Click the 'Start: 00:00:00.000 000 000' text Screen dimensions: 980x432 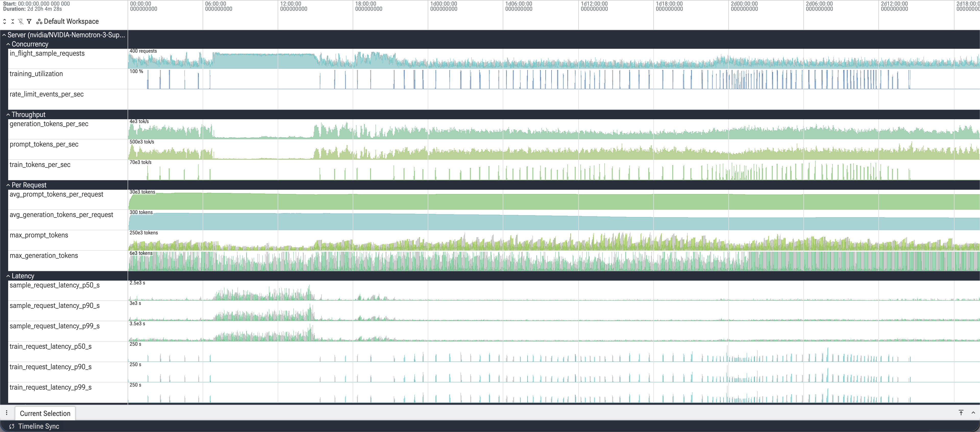[x=36, y=4]
